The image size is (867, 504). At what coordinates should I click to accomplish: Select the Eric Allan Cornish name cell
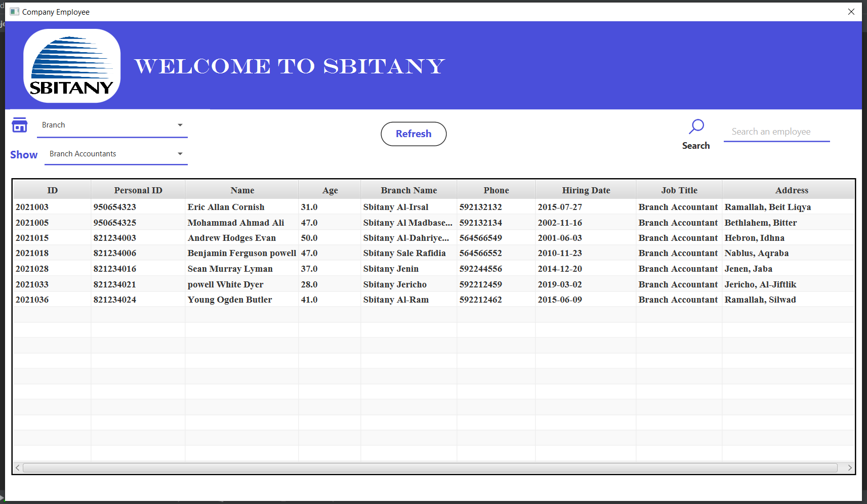[x=242, y=207]
